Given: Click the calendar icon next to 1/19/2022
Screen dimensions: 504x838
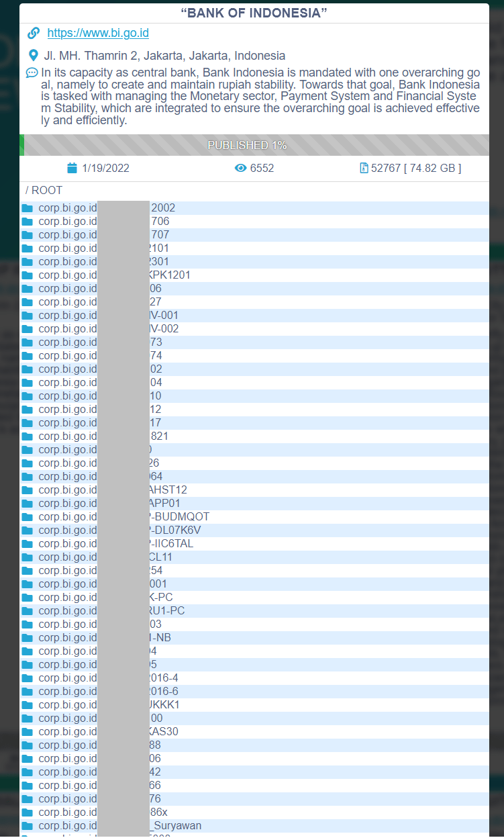Looking at the screenshot, I should pyautogui.click(x=72, y=168).
